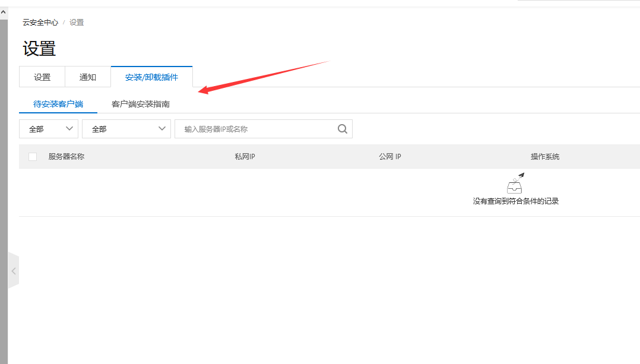Switch to the 通知 tab
This screenshot has height=364, width=640.
tap(88, 77)
